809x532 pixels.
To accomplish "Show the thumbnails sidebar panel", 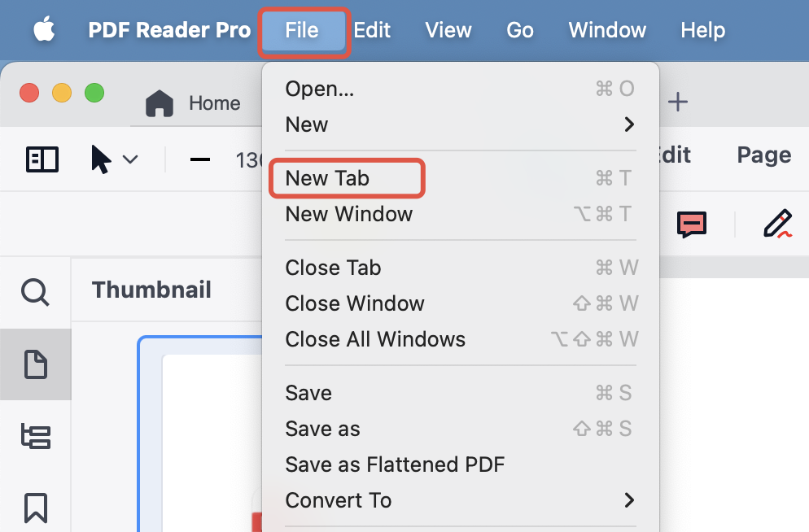I will pos(35,364).
